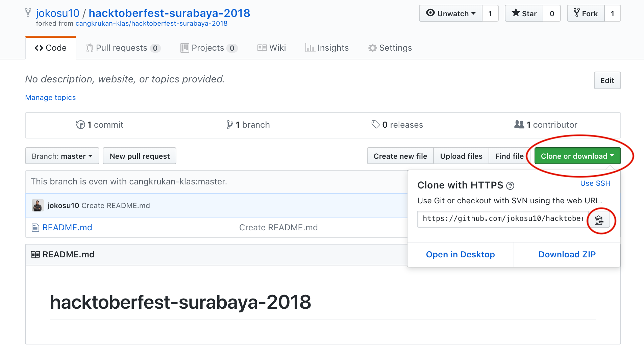The height and width of the screenshot is (358, 644).
Task: Open Create README.md commit message beside jokosu10
Action: coord(116,206)
